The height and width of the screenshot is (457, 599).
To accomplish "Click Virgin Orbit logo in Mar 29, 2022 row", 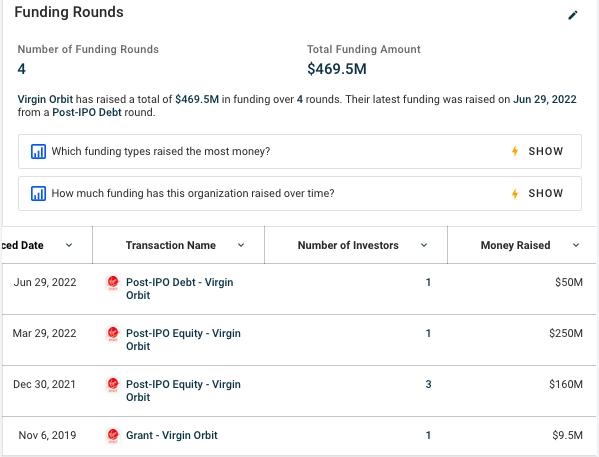I will tap(113, 334).
